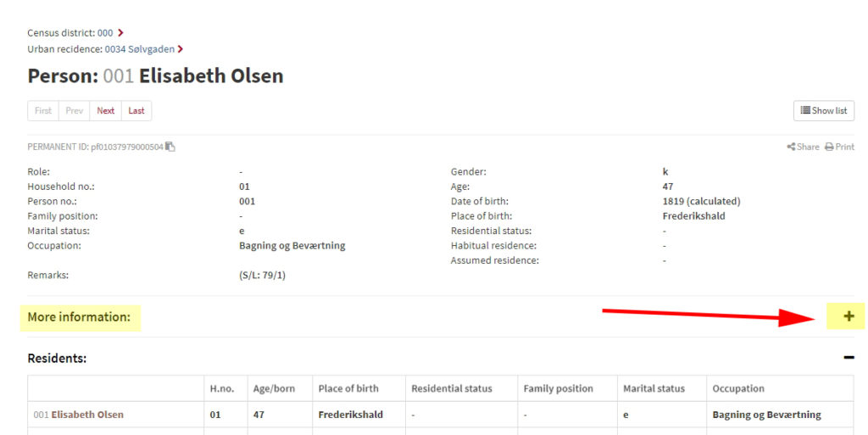Viewport: 868px width, 435px height.
Task: Jump to the Last person
Action: (x=136, y=111)
